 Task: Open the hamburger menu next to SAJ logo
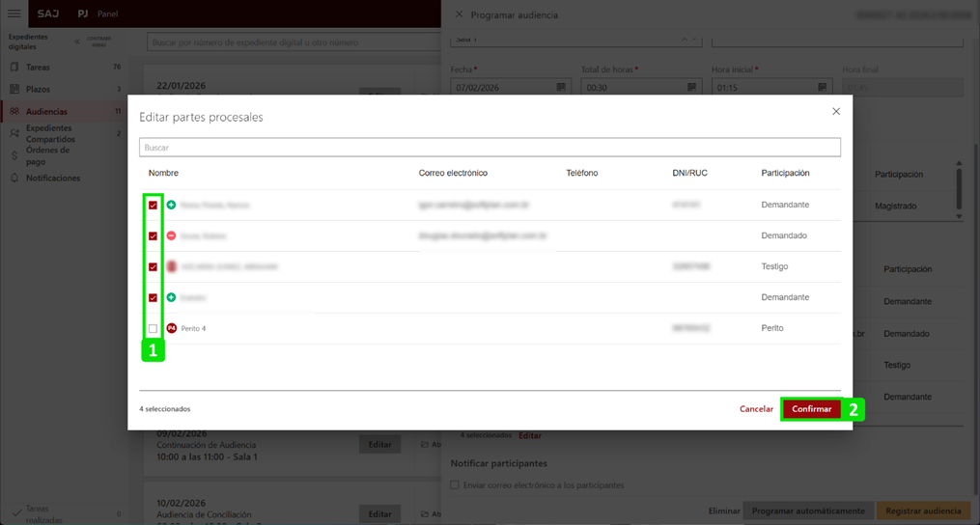click(x=14, y=14)
